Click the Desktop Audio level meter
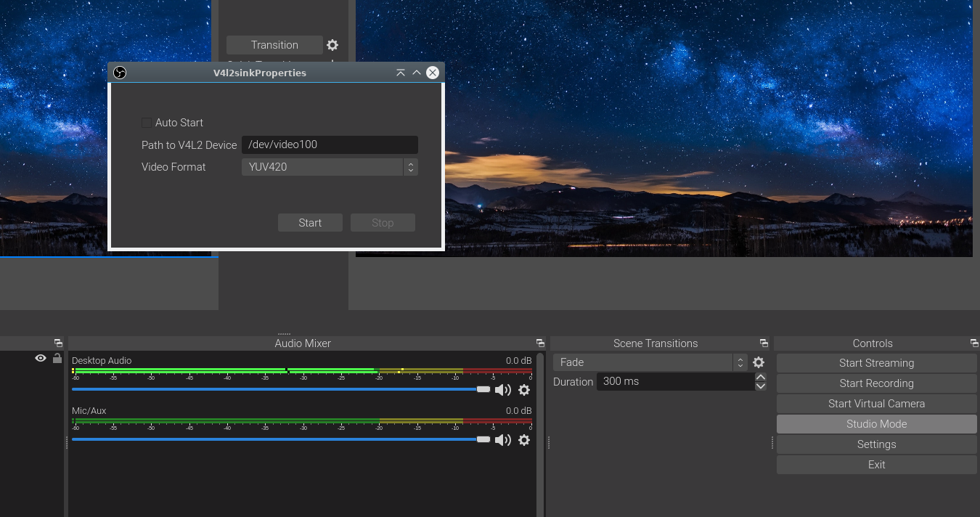980x517 pixels. pyautogui.click(x=302, y=371)
